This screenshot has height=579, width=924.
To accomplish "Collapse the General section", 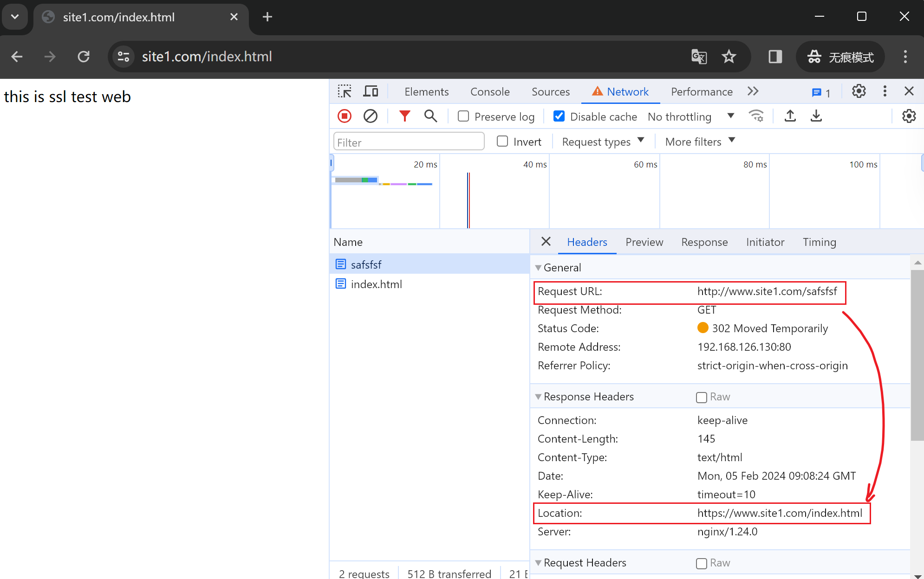I will pyautogui.click(x=539, y=268).
